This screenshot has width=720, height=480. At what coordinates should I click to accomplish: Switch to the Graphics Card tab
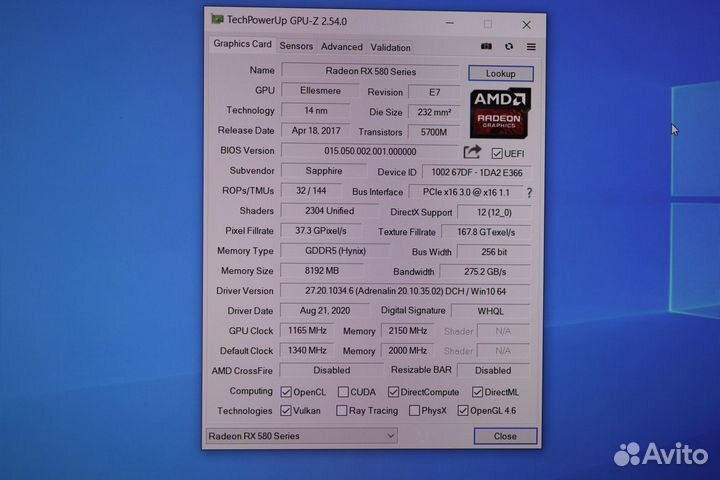pos(242,44)
